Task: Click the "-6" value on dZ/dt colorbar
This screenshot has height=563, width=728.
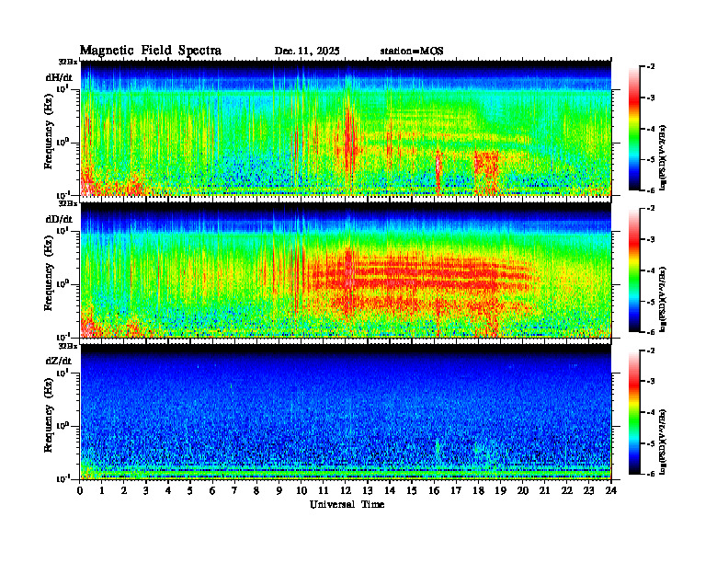Action: [651, 474]
